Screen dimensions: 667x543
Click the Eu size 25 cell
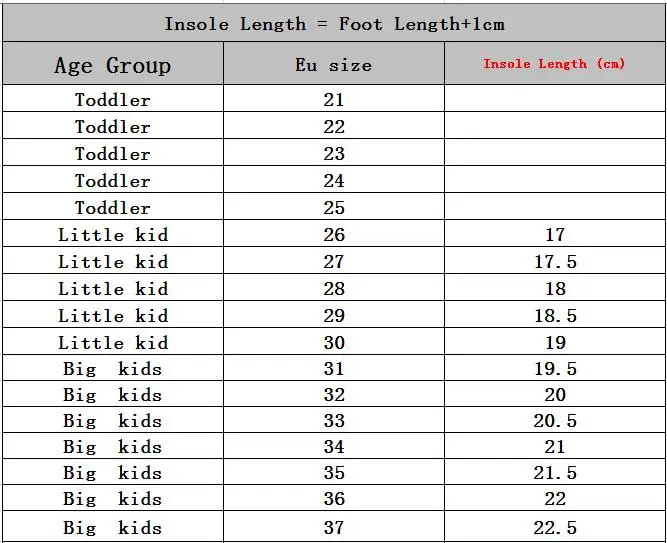pyautogui.click(x=334, y=206)
